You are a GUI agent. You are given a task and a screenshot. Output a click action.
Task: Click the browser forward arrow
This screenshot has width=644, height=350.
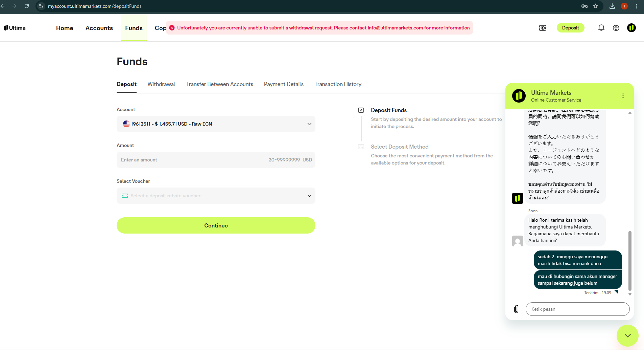coord(14,6)
